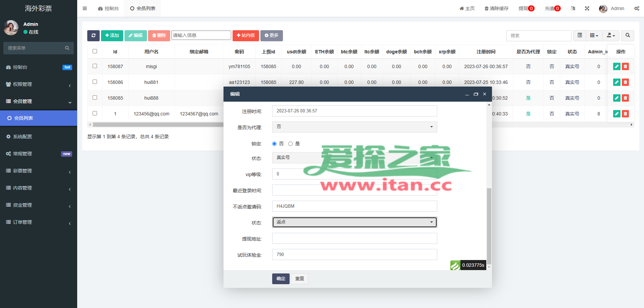The height and width of the screenshot is (308, 644).
Task: Tick the select-all checkbox in table header
Action: 95,51
